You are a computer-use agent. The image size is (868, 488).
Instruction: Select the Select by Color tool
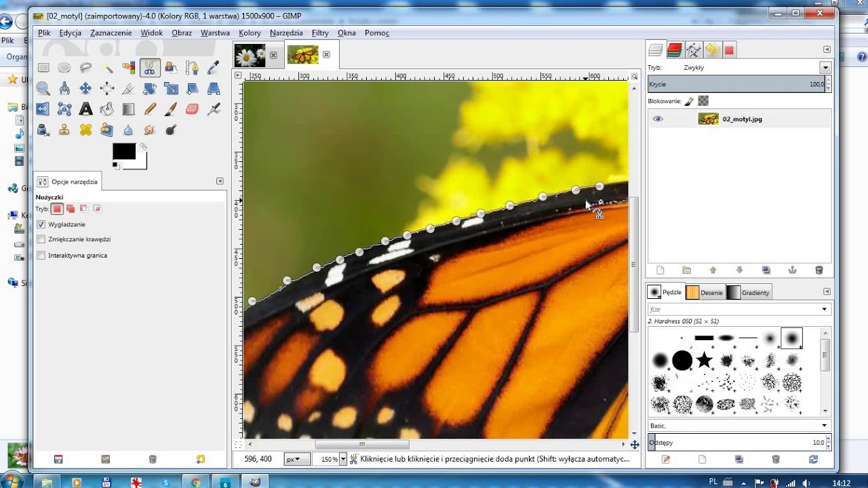(128, 67)
